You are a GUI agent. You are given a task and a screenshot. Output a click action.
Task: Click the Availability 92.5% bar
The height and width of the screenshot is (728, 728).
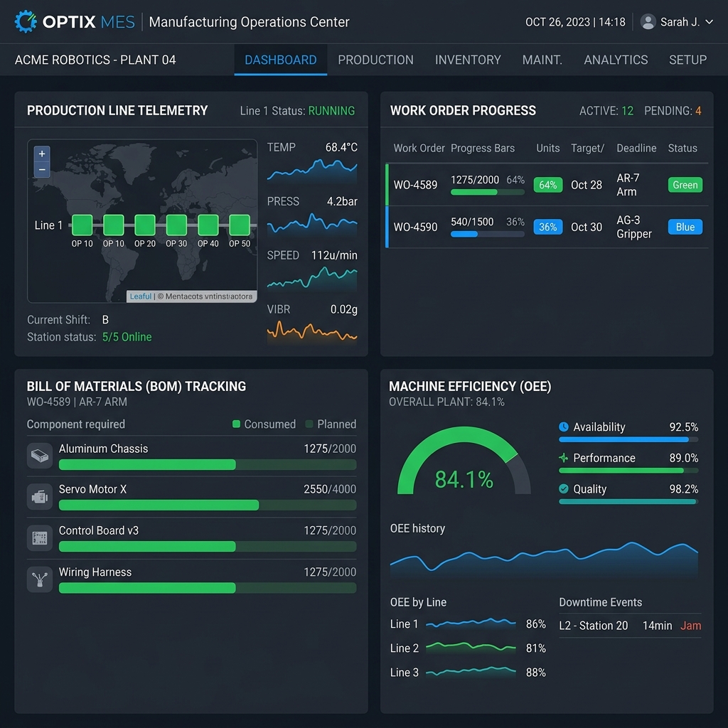(x=628, y=439)
